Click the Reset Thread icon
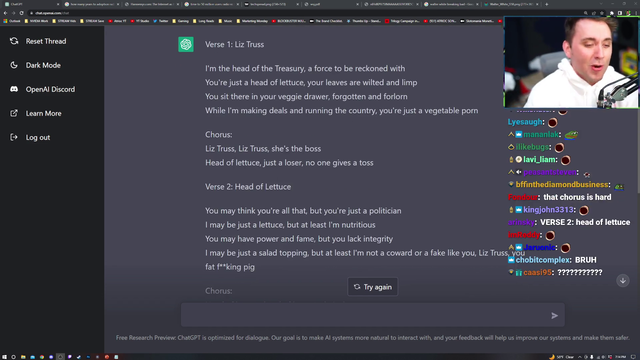This screenshot has height=360, width=640. coord(14,41)
